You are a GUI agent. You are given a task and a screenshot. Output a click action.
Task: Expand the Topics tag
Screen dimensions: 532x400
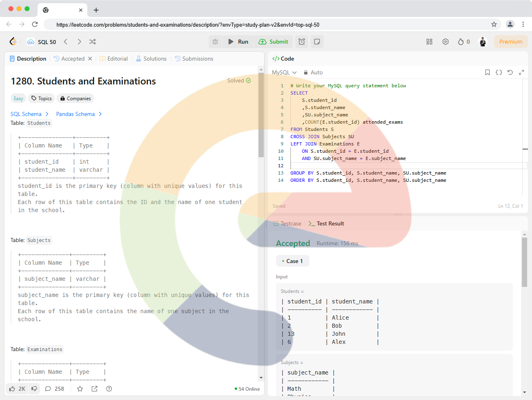[42, 99]
